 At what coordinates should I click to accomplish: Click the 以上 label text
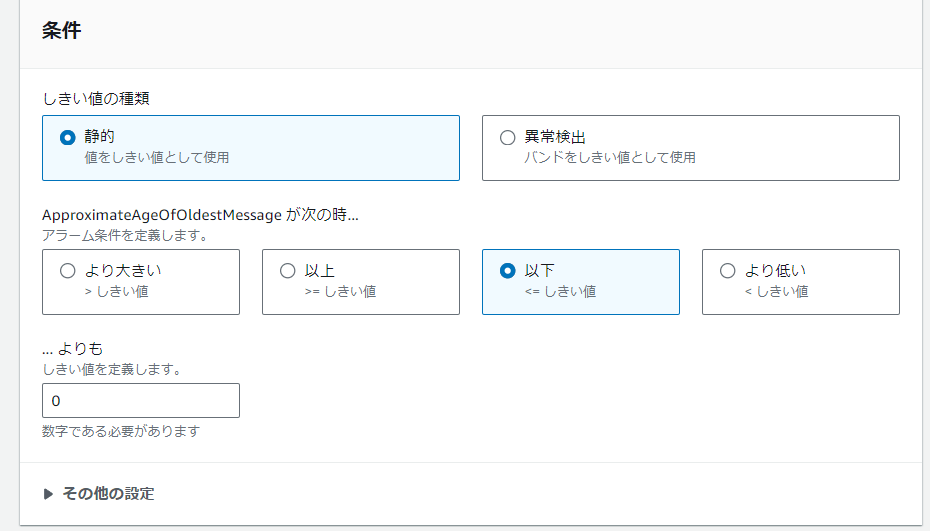click(320, 271)
